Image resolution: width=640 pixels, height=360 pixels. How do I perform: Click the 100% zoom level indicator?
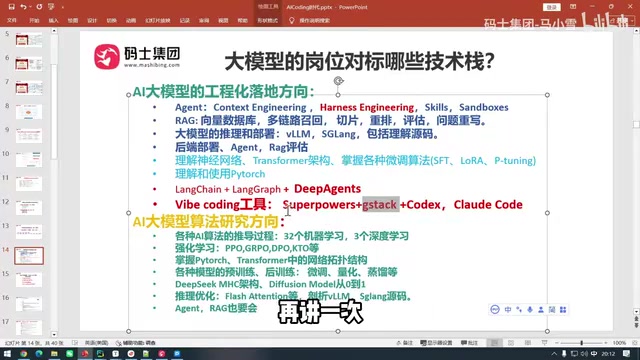pyautogui.click(x=619, y=343)
